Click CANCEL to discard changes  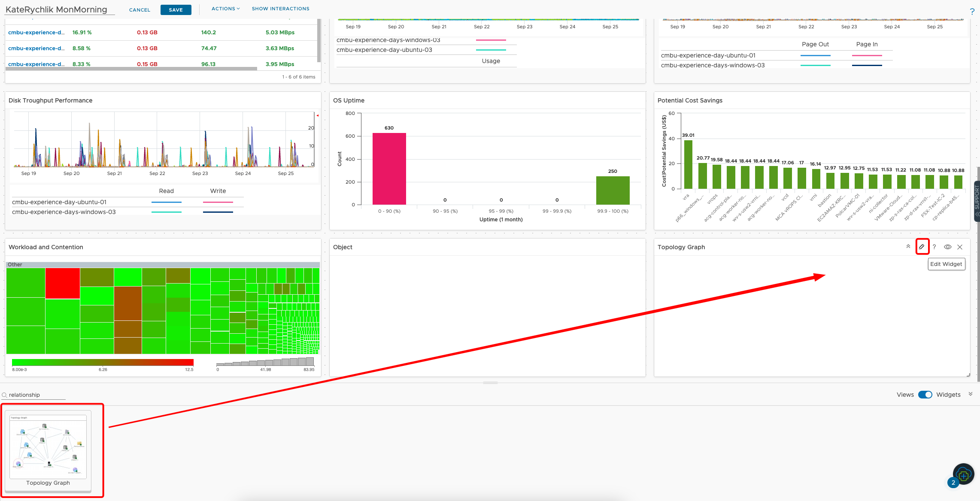coord(140,9)
